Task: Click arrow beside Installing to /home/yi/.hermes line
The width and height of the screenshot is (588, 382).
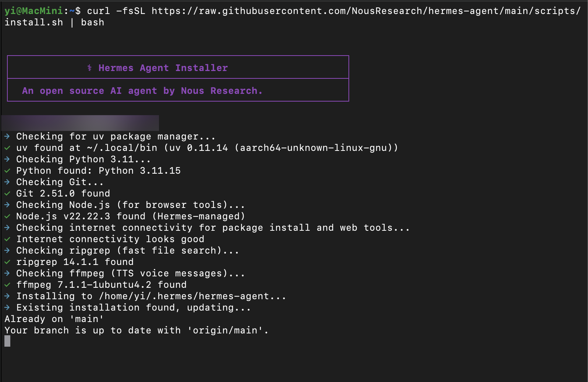Action: pos(7,296)
